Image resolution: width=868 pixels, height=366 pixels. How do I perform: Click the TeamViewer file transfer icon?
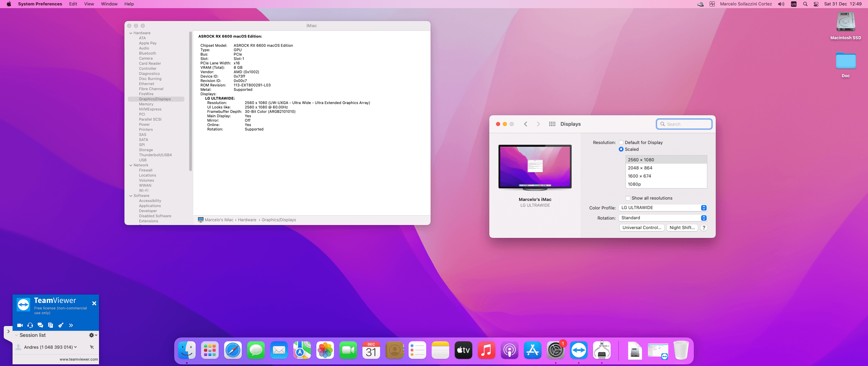tap(51, 325)
